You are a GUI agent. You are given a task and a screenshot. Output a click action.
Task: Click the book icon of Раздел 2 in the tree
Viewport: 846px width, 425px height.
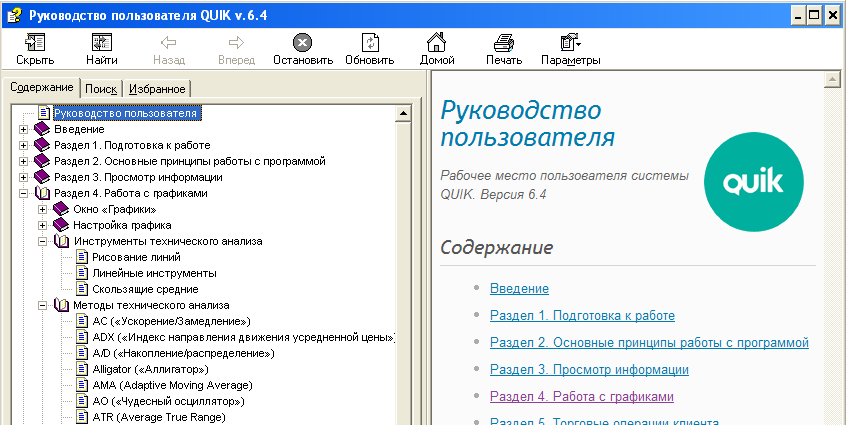tap(42, 161)
